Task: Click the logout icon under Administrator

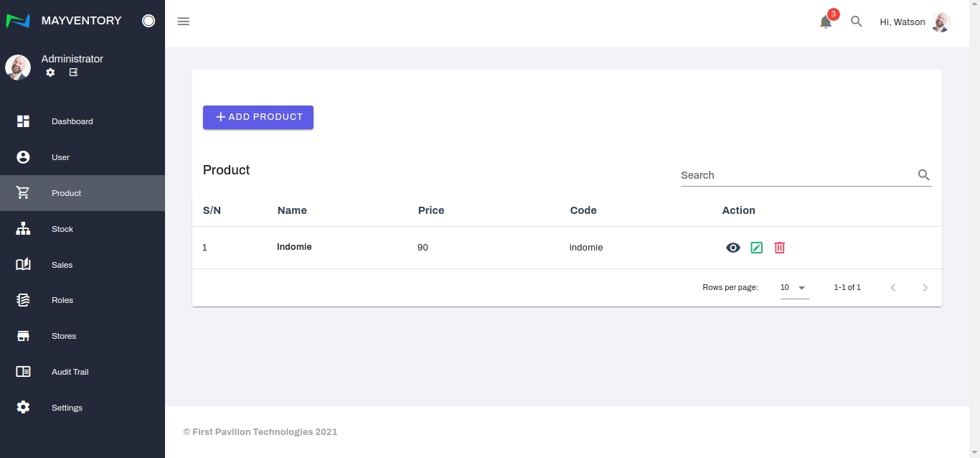Action: (x=73, y=73)
